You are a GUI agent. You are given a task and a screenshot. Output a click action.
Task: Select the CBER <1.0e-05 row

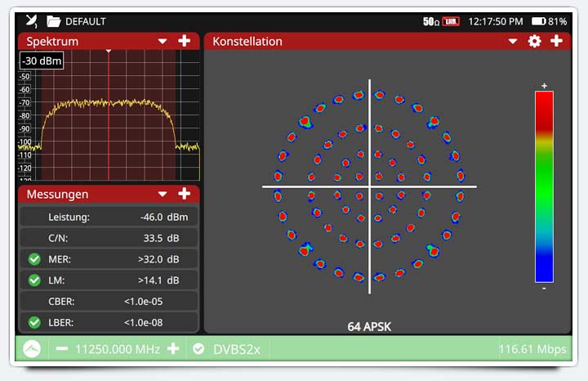[109, 301]
